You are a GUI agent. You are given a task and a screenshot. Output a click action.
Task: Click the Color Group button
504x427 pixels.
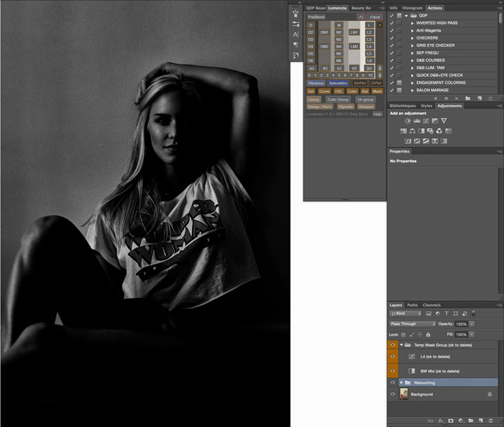(x=338, y=100)
